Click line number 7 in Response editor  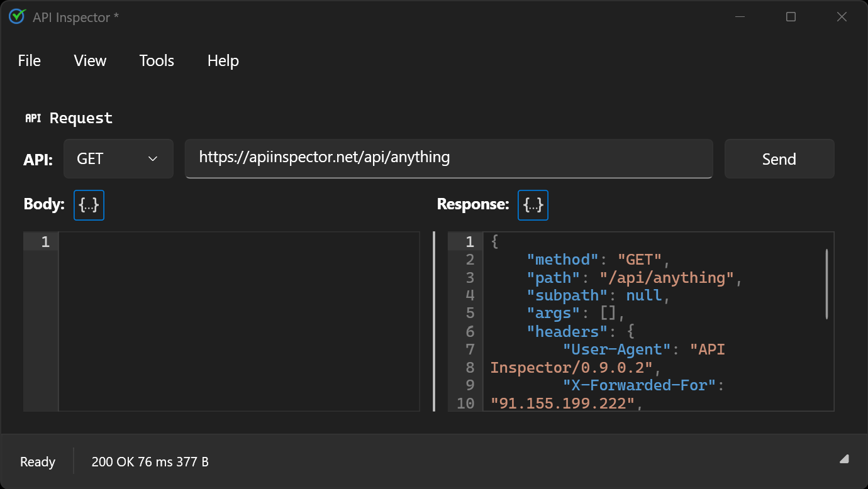[x=470, y=349]
